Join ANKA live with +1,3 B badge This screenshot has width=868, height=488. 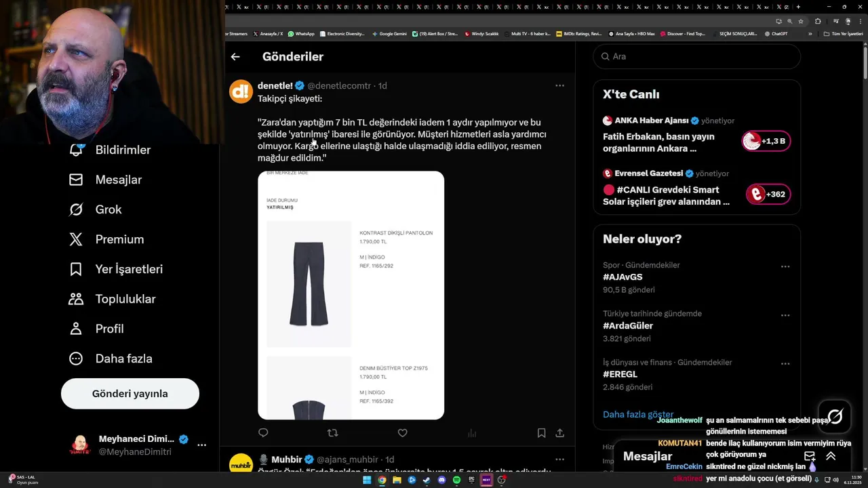coord(766,141)
